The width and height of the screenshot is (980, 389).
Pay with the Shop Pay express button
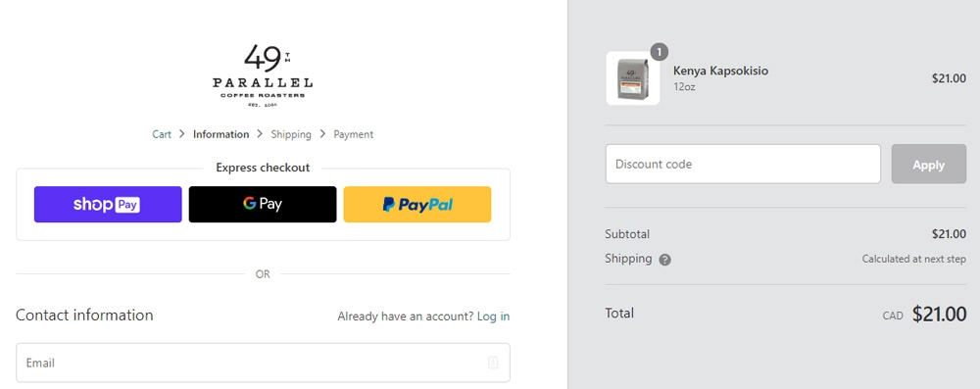click(108, 204)
